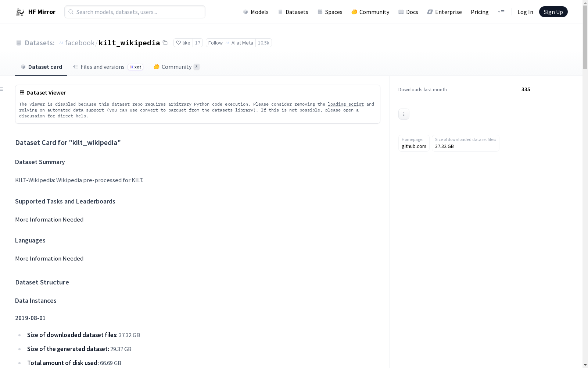Viewport: 588px width, 368px height.
Task: Open Models in the top navigation
Action: (x=256, y=12)
